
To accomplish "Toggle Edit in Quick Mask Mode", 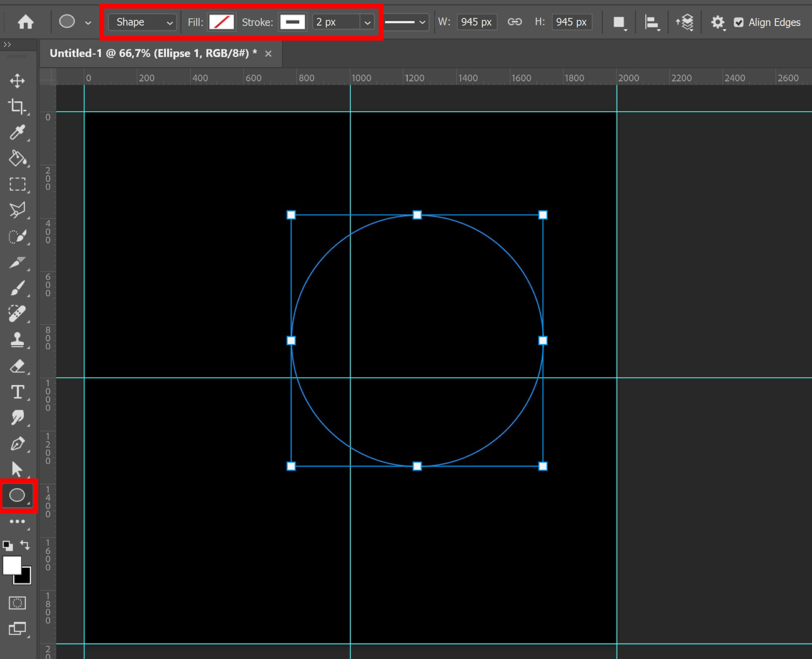I will 17,603.
